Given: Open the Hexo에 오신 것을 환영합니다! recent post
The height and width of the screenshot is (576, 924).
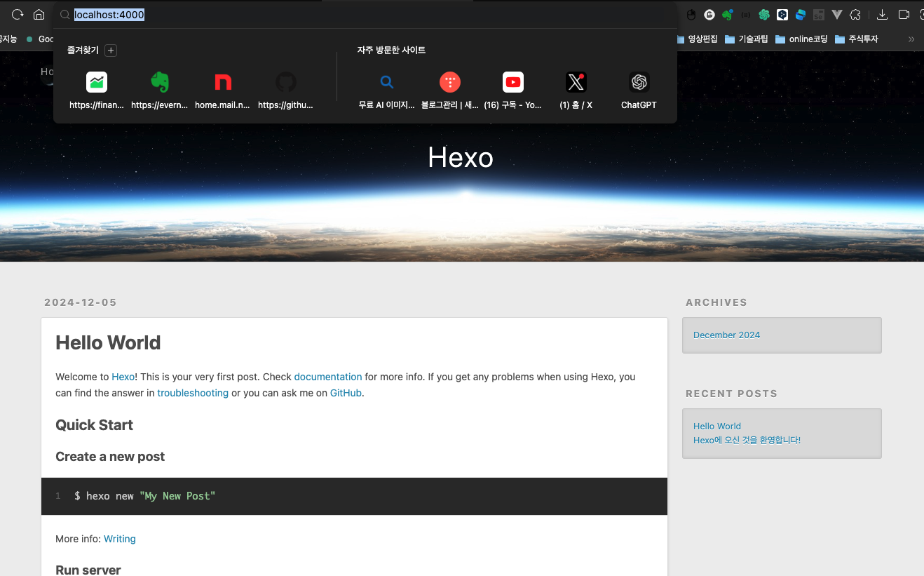Looking at the screenshot, I should pos(747,440).
